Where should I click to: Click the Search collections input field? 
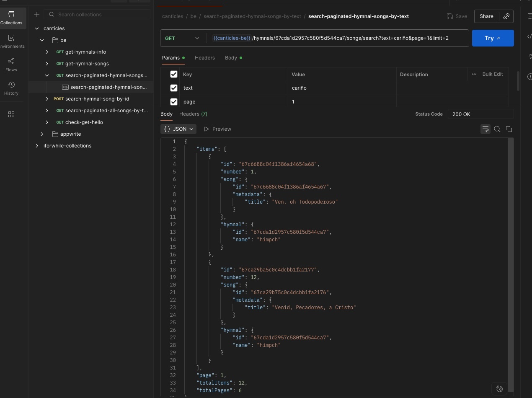(x=97, y=14)
